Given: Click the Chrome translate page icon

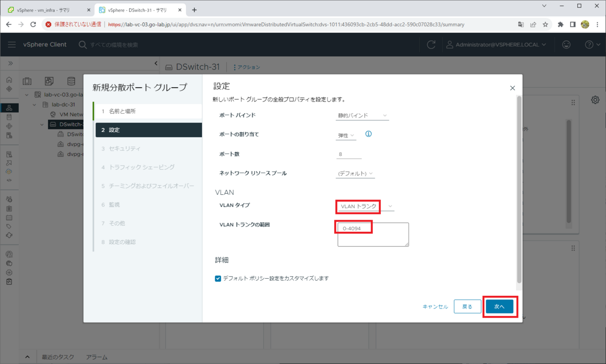Looking at the screenshot, I should [521, 24].
